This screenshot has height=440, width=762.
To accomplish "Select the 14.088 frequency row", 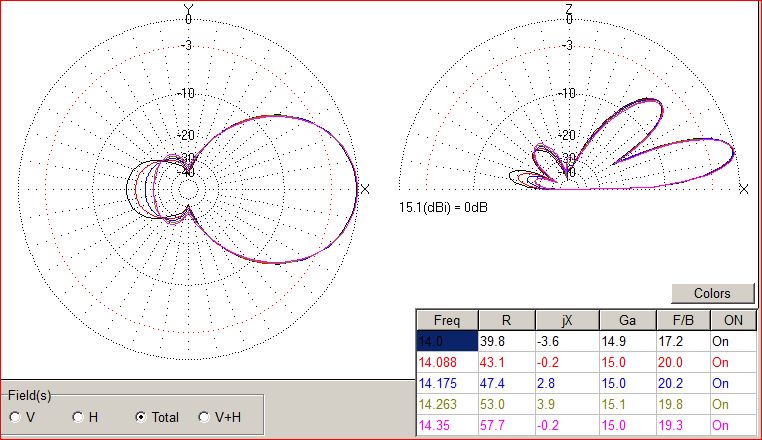I will [445, 360].
